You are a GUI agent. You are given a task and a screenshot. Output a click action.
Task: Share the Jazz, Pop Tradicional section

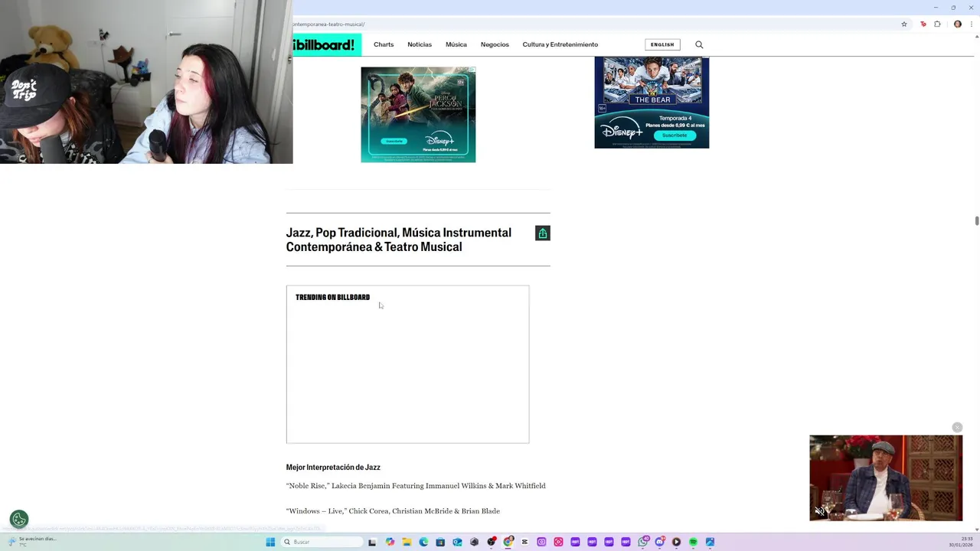coord(543,233)
